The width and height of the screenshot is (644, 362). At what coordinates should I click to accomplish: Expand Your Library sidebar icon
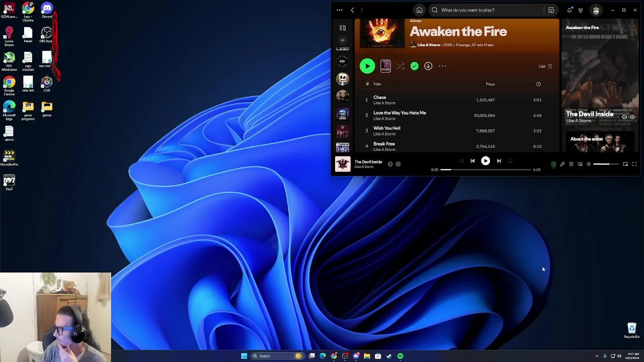click(343, 28)
